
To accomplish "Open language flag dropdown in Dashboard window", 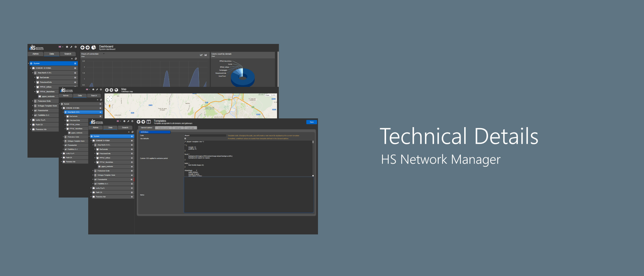I will pyautogui.click(x=60, y=47).
